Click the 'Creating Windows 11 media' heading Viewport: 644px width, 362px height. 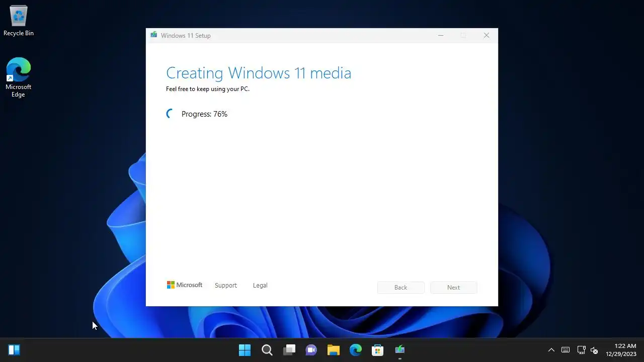[259, 73]
